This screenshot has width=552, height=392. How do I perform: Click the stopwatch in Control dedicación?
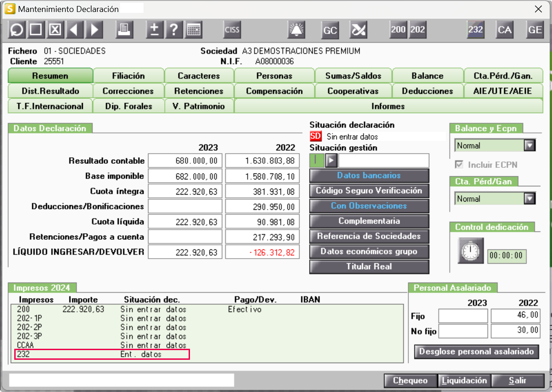coord(471,251)
